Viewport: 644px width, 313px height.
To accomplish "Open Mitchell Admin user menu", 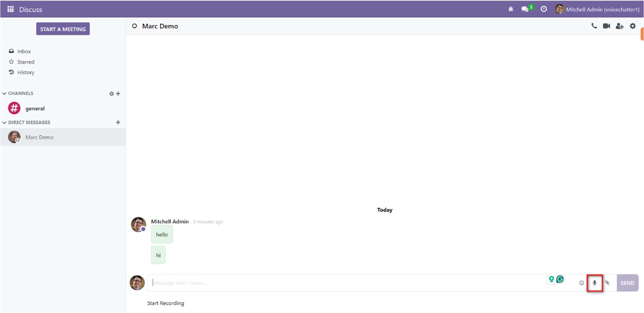I will (x=597, y=9).
